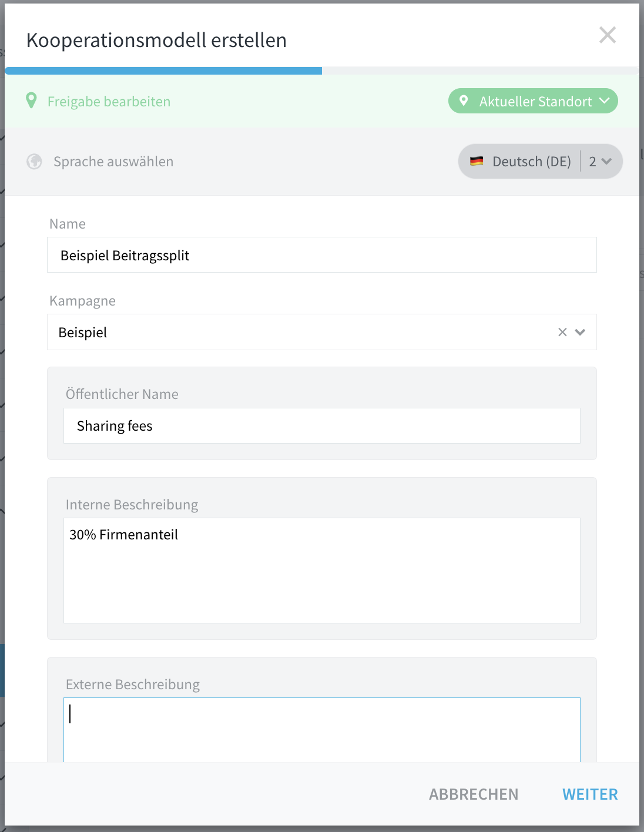Viewport: 644px width, 832px height.
Task: Click the globe icon next to Sprache auswählen
Action: click(x=34, y=161)
